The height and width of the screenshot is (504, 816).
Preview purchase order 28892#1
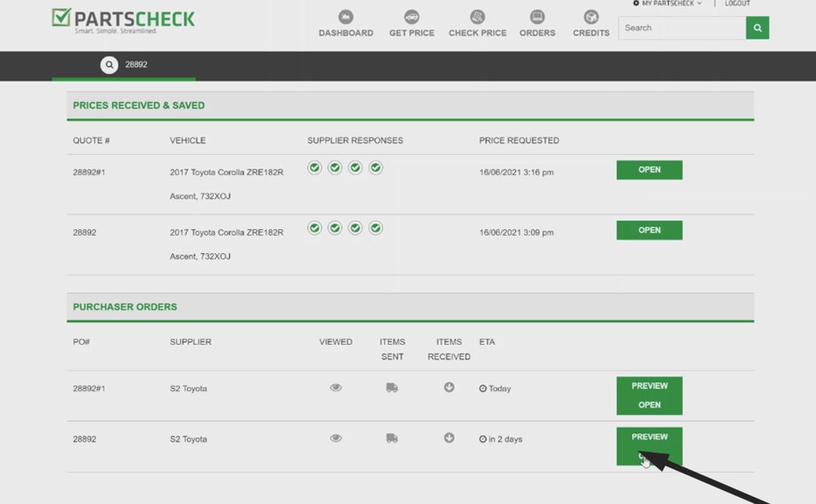pyautogui.click(x=649, y=386)
